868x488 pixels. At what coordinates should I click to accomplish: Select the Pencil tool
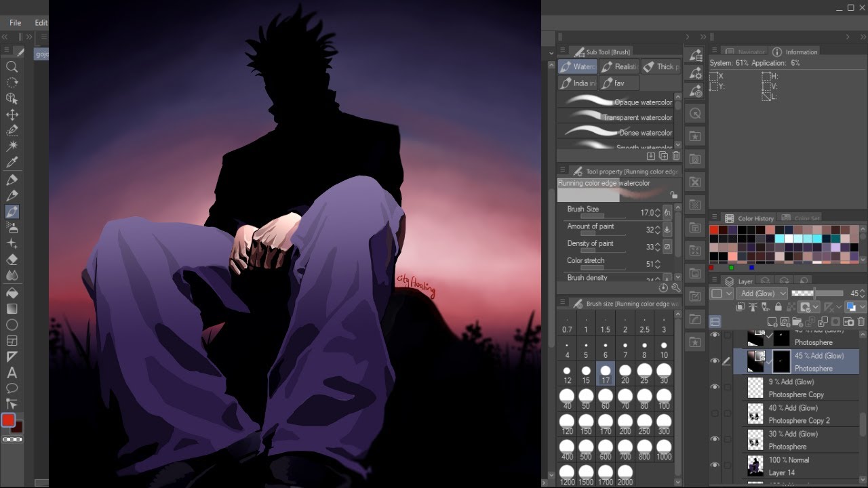coord(12,196)
